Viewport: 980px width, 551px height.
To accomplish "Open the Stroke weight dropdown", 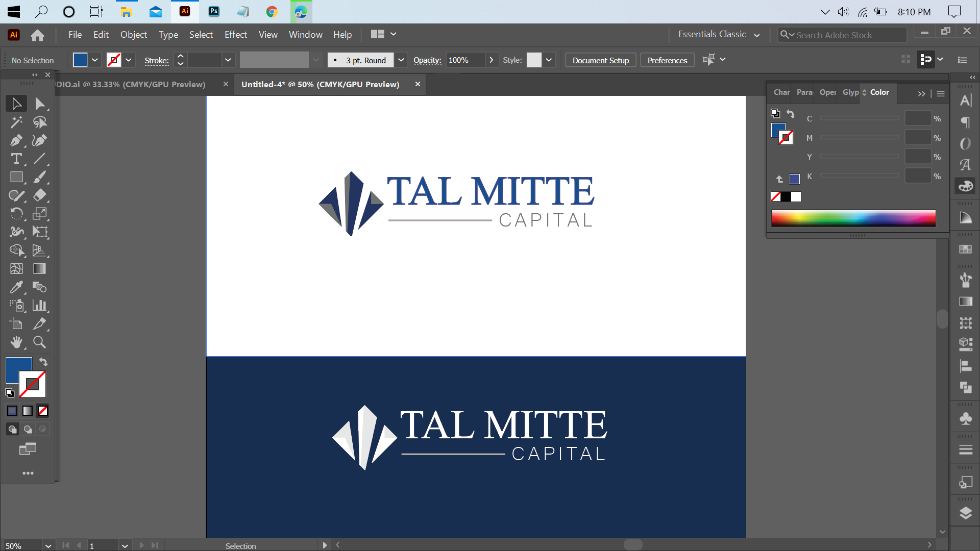I will (x=228, y=60).
